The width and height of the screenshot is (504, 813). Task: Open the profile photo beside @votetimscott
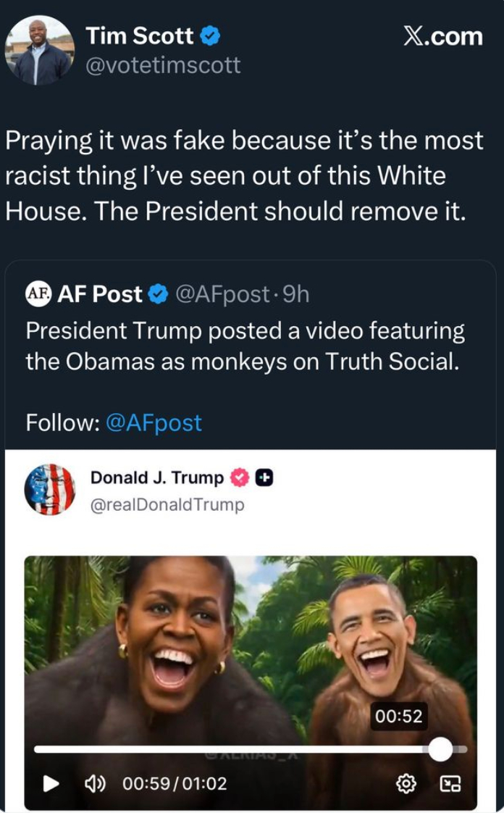click(x=39, y=50)
